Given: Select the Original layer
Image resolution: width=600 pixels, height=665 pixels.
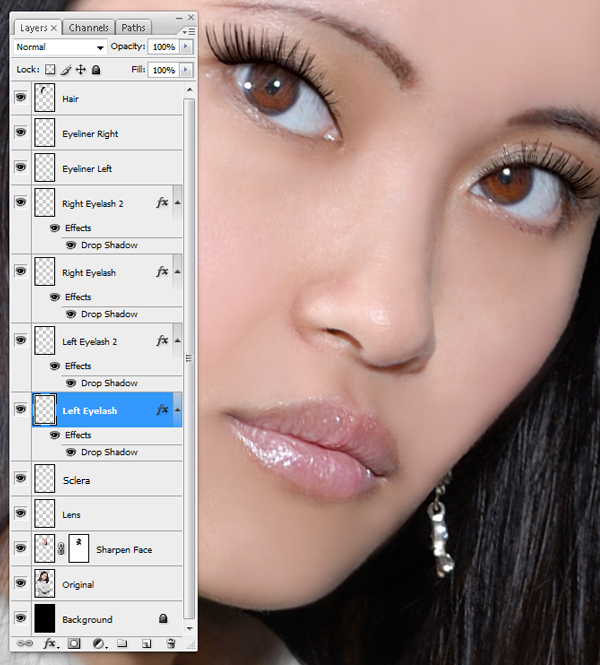Looking at the screenshot, I should (x=107, y=584).
